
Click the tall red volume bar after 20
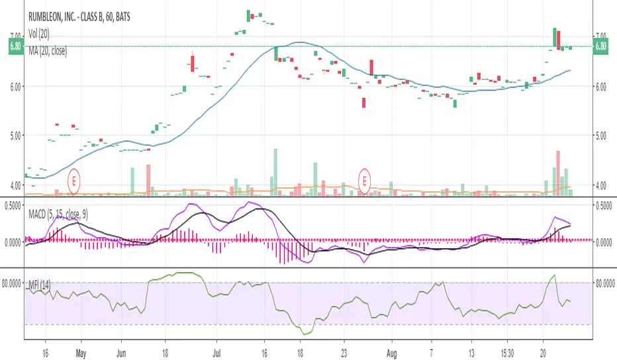click(x=558, y=173)
